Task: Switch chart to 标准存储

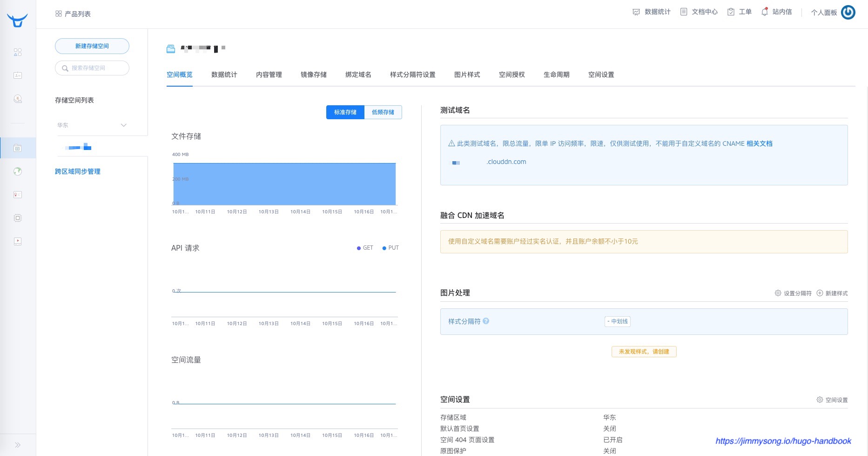Action: pyautogui.click(x=345, y=112)
